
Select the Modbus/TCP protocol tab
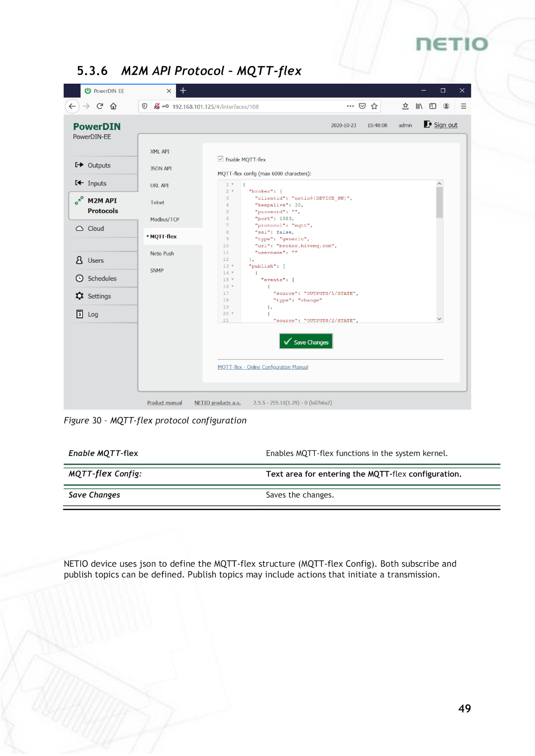[x=165, y=220]
